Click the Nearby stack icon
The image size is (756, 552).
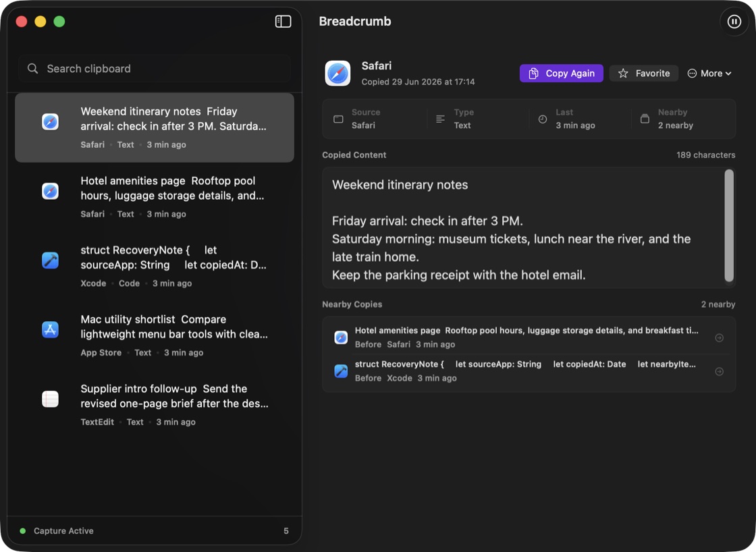click(x=645, y=119)
